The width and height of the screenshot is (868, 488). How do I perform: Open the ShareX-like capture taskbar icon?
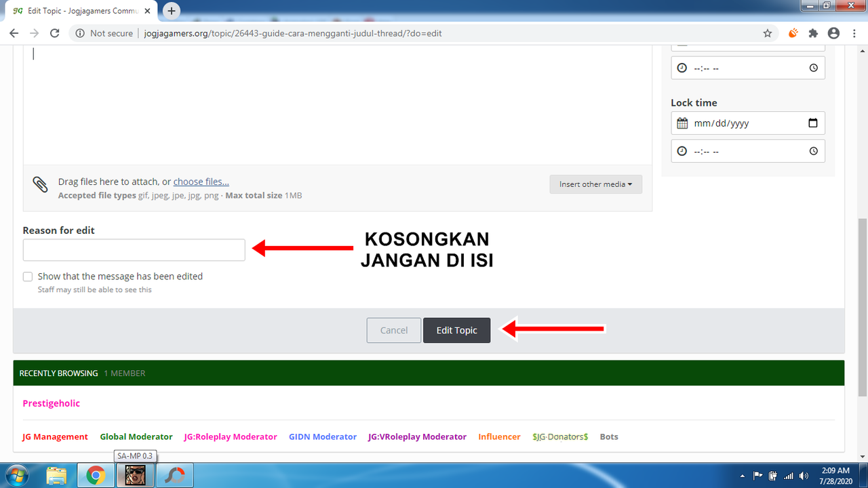point(174,476)
